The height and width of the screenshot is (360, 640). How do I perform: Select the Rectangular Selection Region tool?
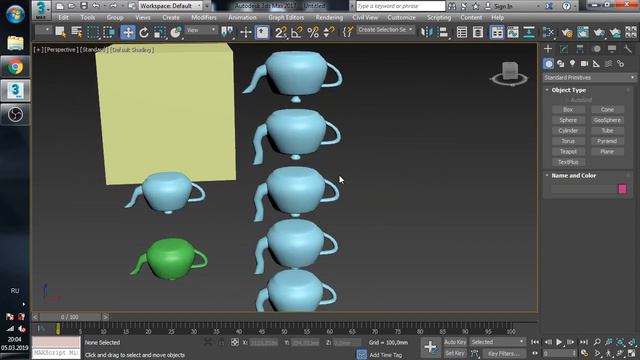[x=93, y=32]
